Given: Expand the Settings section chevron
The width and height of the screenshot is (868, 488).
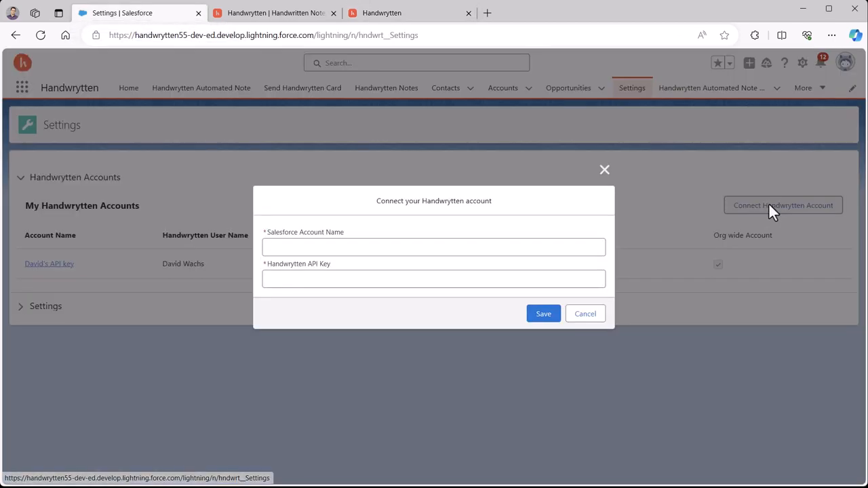Looking at the screenshot, I should pyautogui.click(x=20, y=306).
